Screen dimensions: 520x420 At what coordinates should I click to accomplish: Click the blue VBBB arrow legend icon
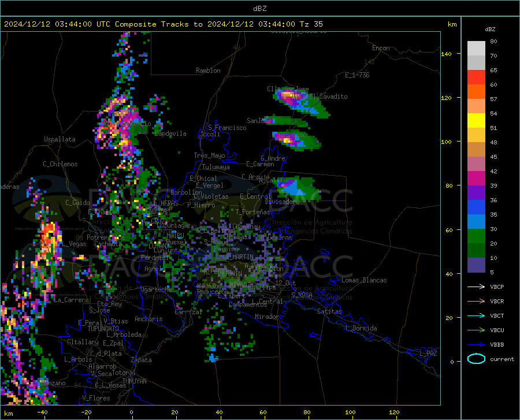[476, 345]
